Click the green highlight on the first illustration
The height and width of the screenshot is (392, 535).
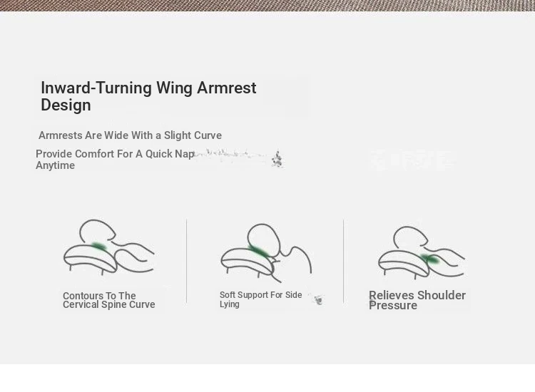point(99,246)
